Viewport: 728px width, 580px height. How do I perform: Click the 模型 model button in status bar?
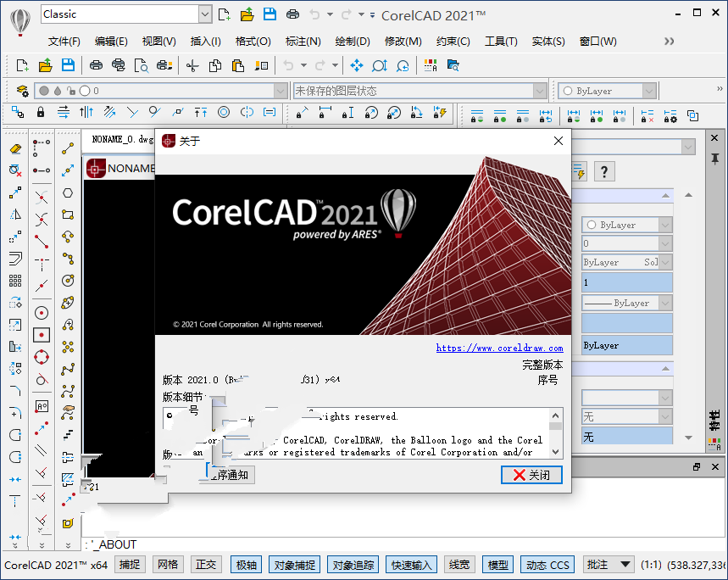click(497, 565)
